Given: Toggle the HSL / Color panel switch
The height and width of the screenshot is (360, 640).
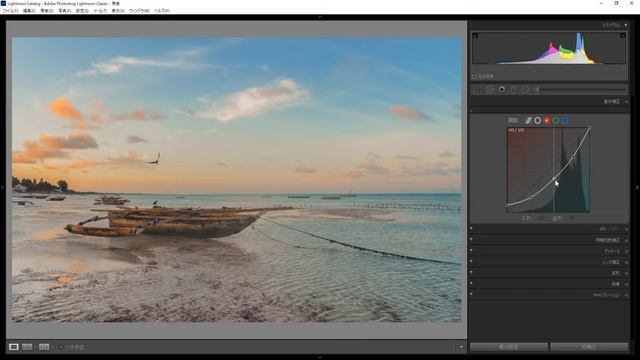Looking at the screenshot, I should click(471, 229).
